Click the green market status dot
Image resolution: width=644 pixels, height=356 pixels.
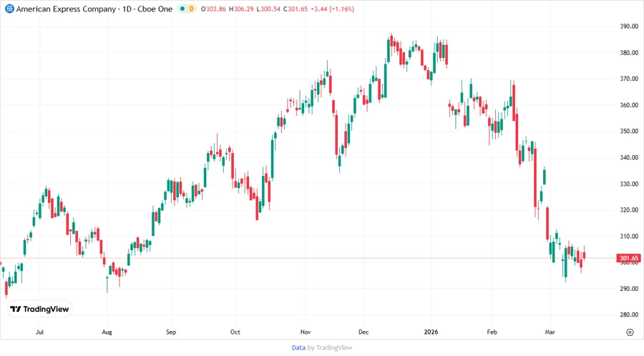coord(182,9)
